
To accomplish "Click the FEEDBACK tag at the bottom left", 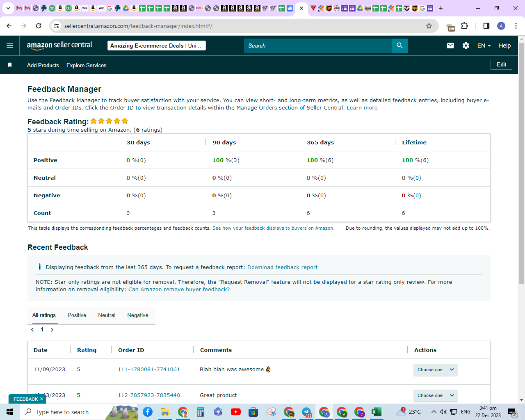I will click(x=25, y=399).
